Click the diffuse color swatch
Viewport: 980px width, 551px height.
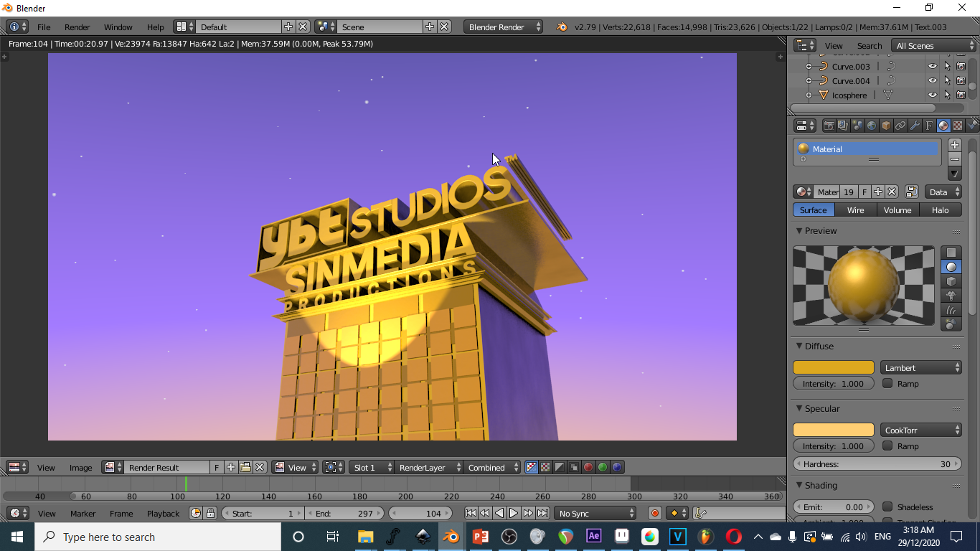pyautogui.click(x=833, y=367)
